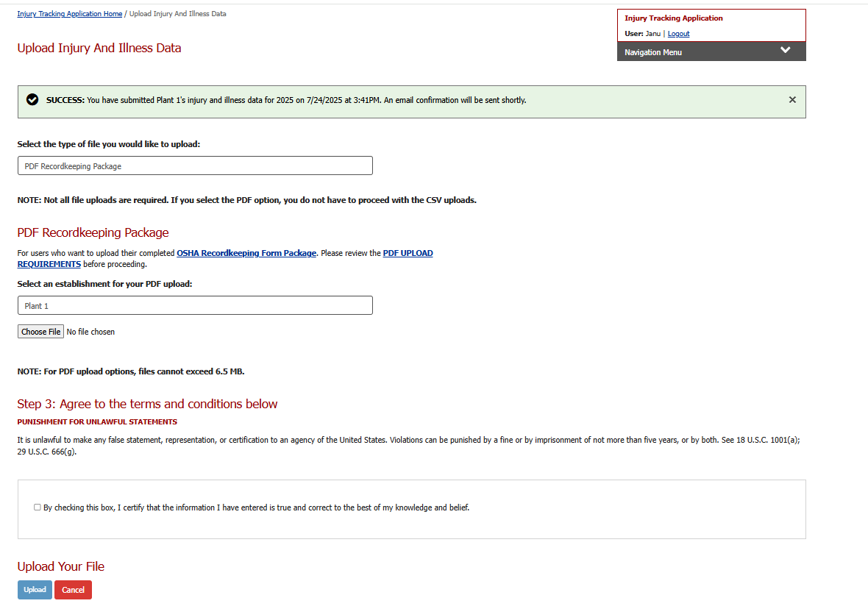The width and height of the screenshot is (868, 609).
Task: Click the certification statement label text
Action: (x=256, y=508)
